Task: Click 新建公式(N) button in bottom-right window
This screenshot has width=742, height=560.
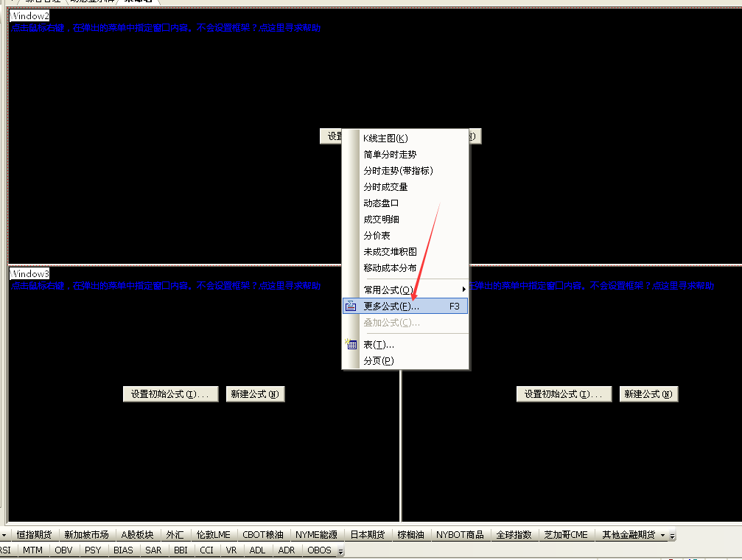Action: click(x=648, y=394)
